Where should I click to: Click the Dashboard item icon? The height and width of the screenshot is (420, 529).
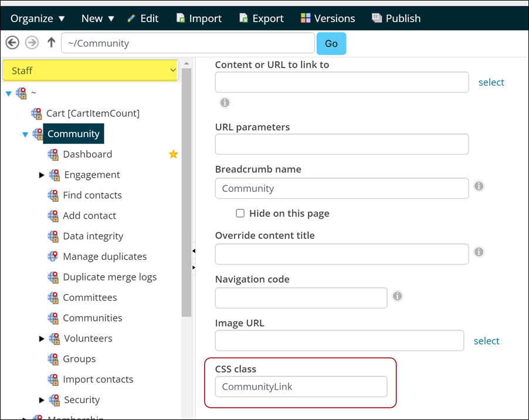53,154
